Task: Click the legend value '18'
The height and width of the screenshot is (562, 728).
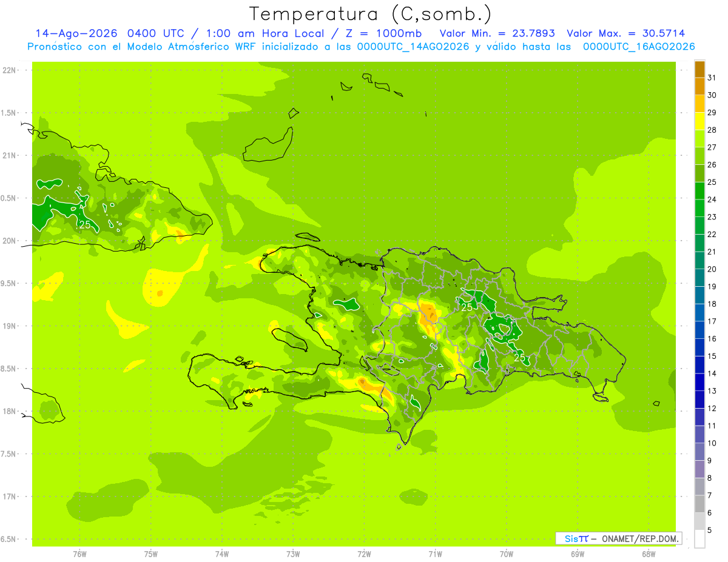Action: [712, 304]
